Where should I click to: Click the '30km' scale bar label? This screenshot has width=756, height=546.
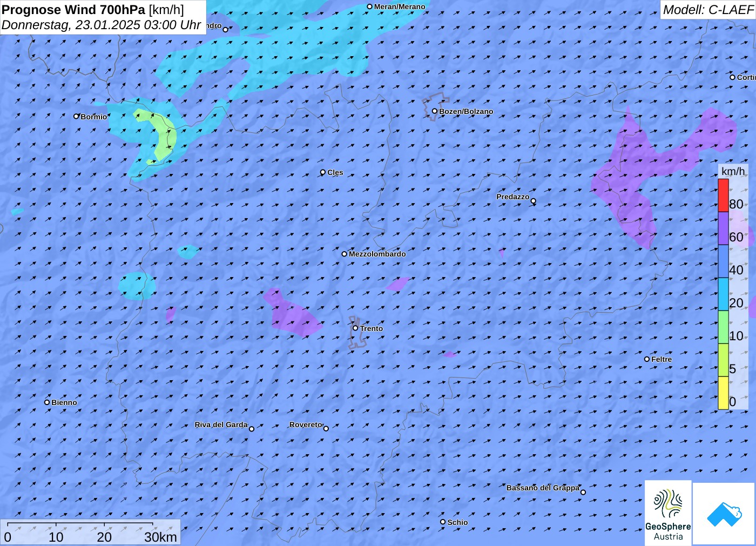tap(160, 537)
